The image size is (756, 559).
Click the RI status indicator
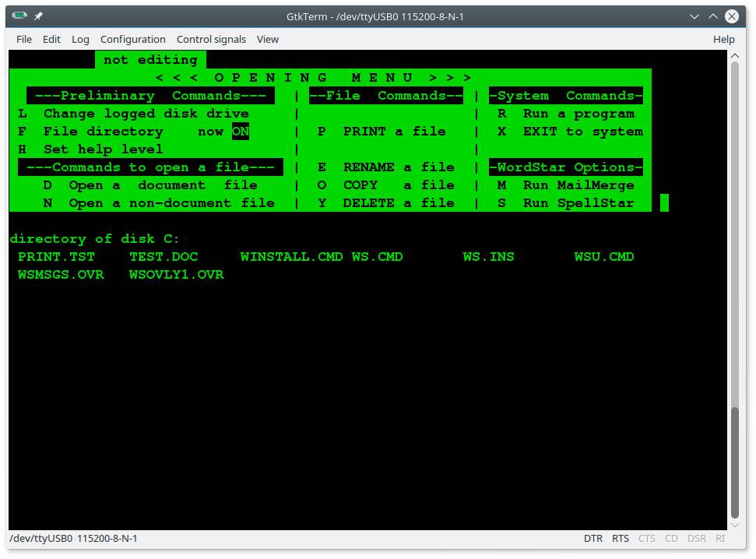pos(720,539)
